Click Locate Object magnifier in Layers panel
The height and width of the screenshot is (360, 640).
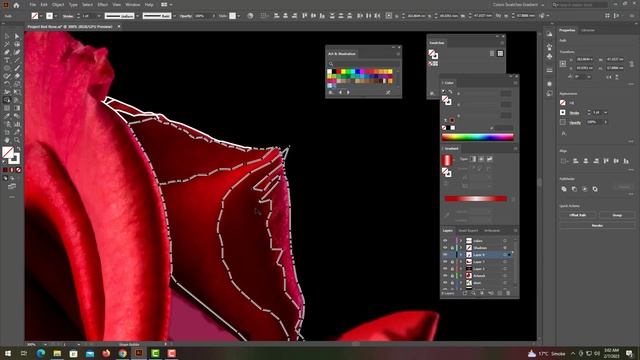[x=473, y=293]
